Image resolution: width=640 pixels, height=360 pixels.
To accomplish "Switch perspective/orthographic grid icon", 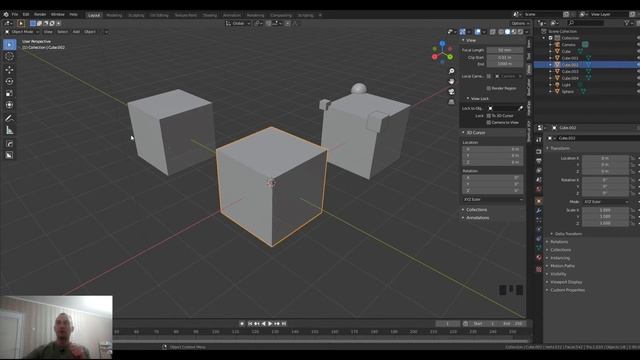I will [x=451, y=102].
